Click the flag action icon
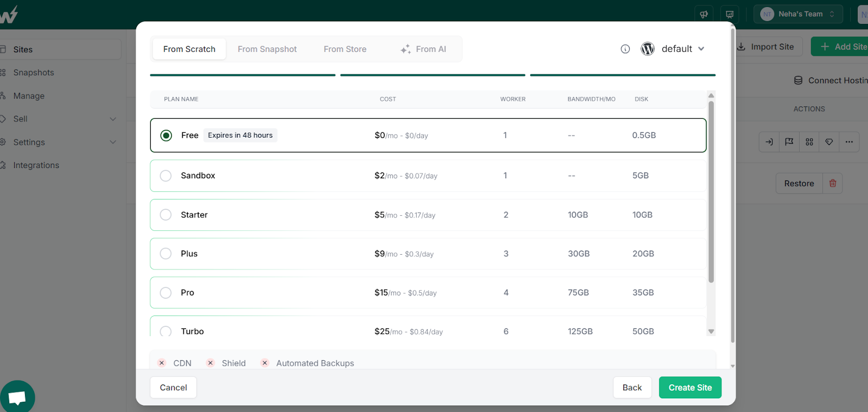This screenshot has width=868, height=412. (x=789, y=142)
